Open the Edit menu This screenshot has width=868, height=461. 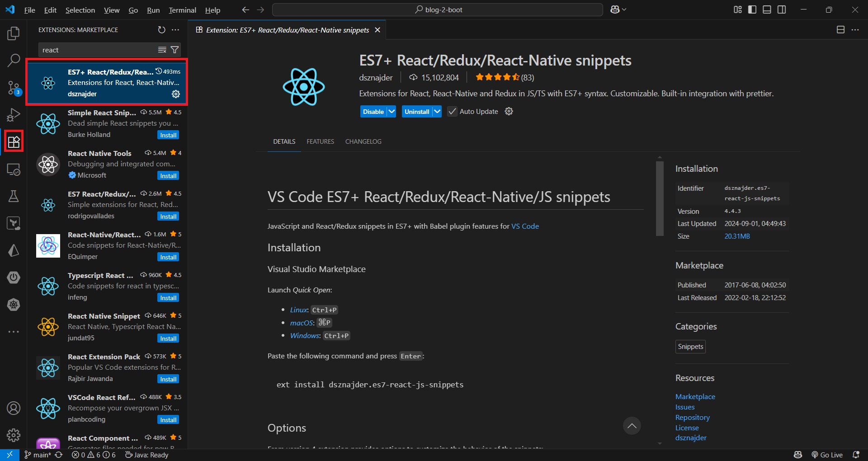(50, 10)
